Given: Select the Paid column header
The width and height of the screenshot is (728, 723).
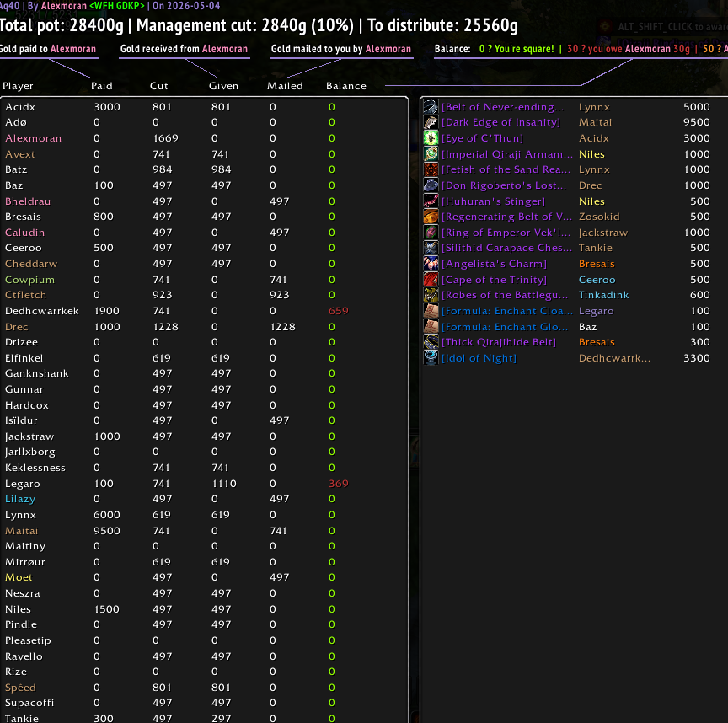Looking at the screenshot, I should (102, 86).
